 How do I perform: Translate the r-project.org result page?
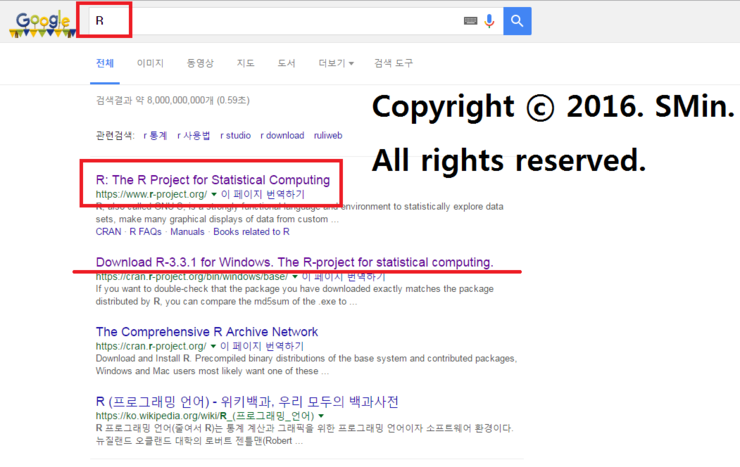[x=263, y=194]
